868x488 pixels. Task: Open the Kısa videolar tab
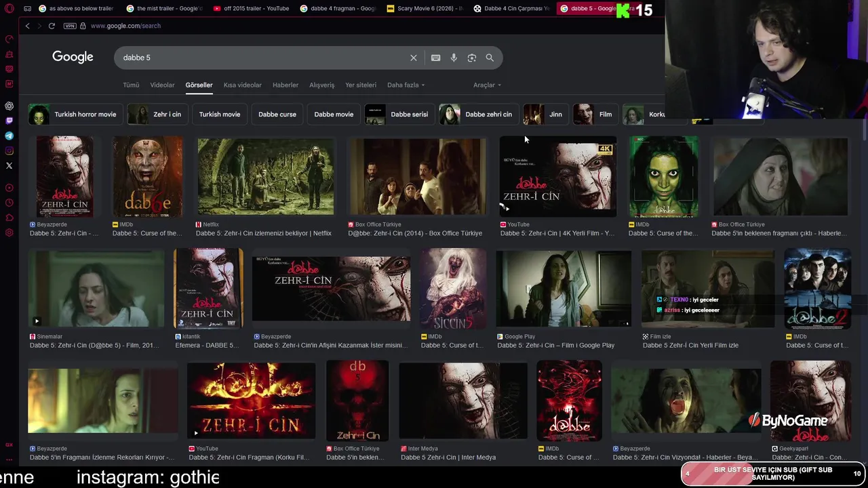pos(242,85)
